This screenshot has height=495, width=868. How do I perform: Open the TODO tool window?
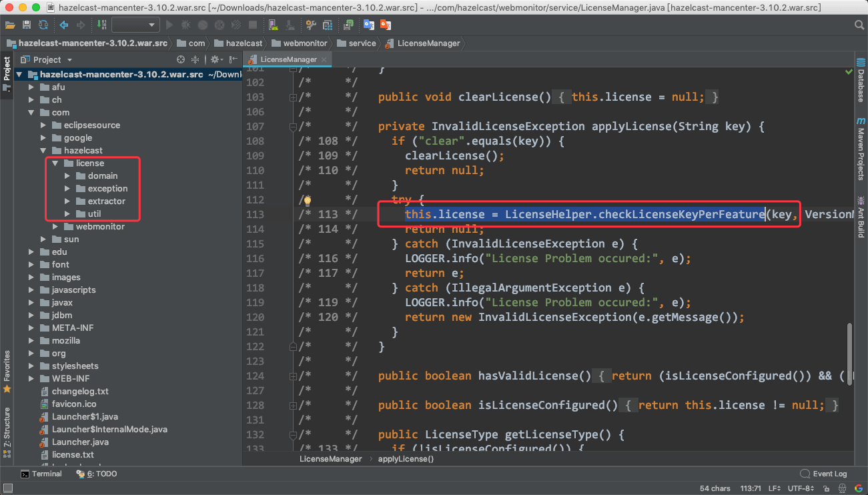point(97,474)
